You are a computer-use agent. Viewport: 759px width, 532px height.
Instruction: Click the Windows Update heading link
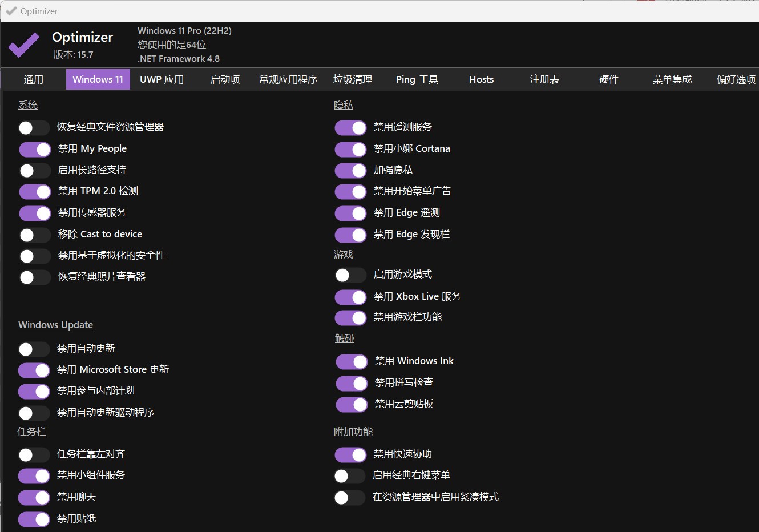point(55,325)
